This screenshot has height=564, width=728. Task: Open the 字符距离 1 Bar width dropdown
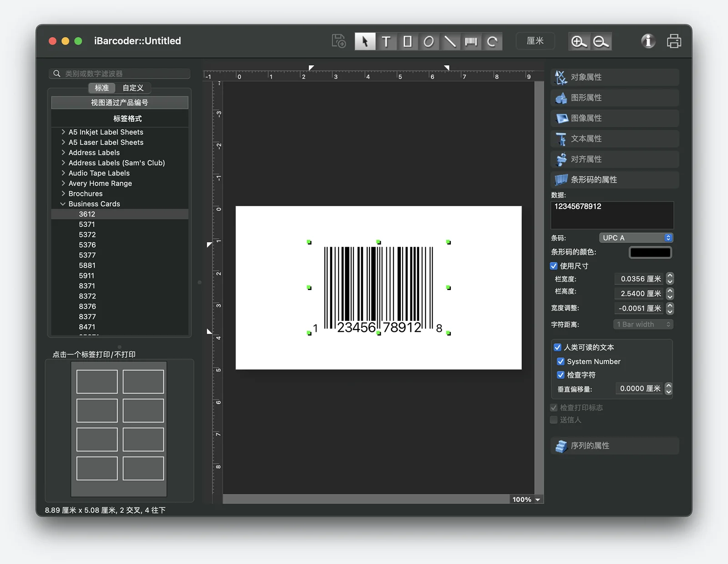coord(643,324)
